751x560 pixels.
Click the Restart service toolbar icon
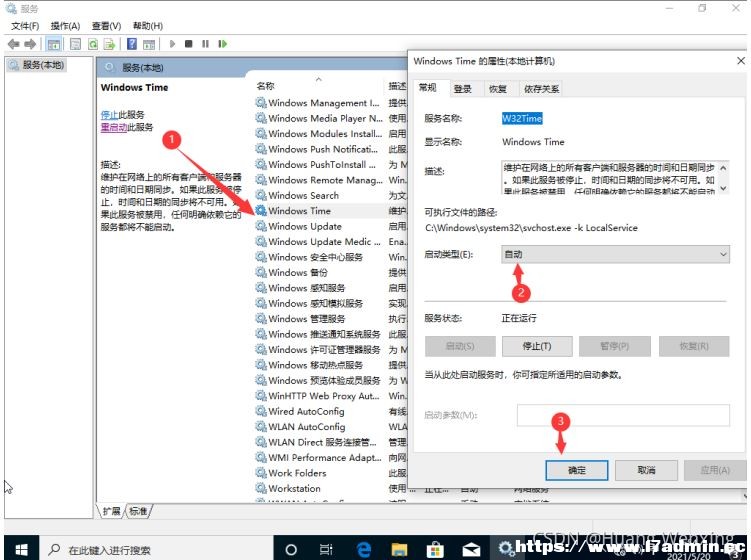point(223,44)
